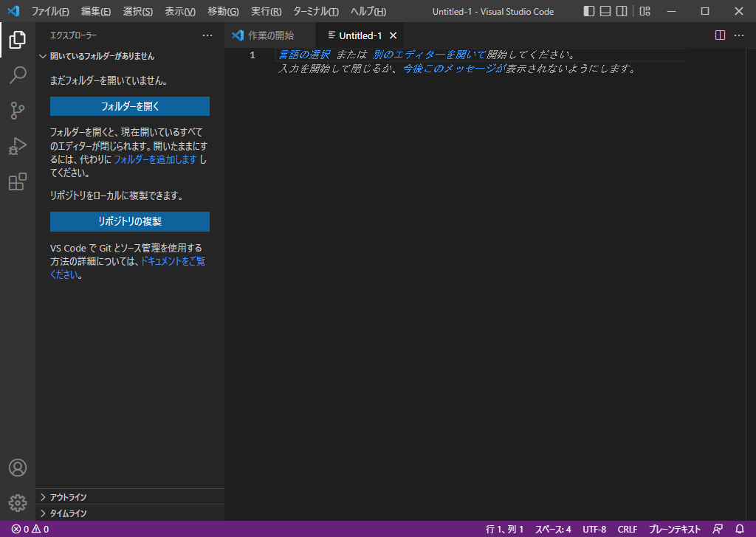The height and width of the screenshot is (537, 756).
Task: Click the 別のエディターを開いて link
Action: pyautogui.click(x=429, y=55)
